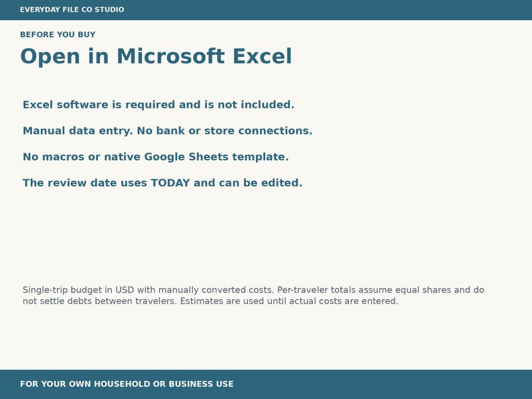Select the Excel software is required line
Screen dimensions: 532x399
coord(158,104)
